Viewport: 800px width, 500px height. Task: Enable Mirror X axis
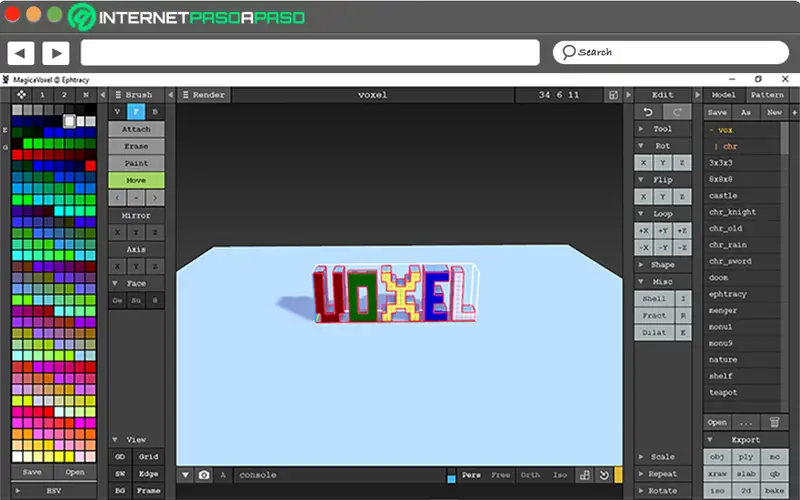[x=117, y=233]
